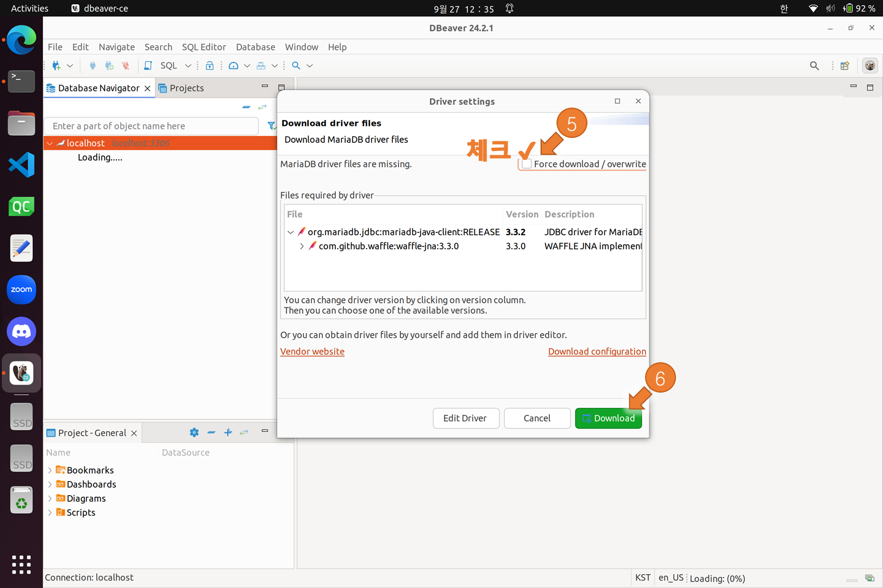Switch to the Projects tab
The width and height of the screenshot is (883, 588).
click(181, 88)
